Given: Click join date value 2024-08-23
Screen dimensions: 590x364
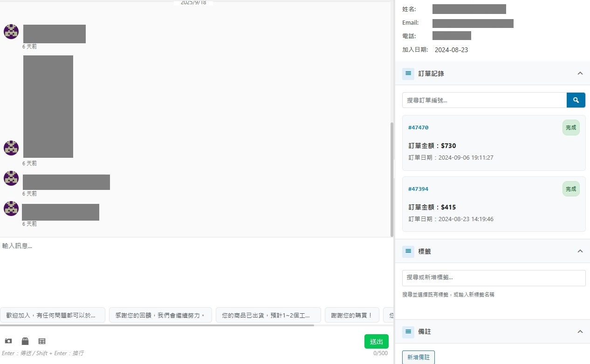Looking at the screenshot, I should (452, 50).
